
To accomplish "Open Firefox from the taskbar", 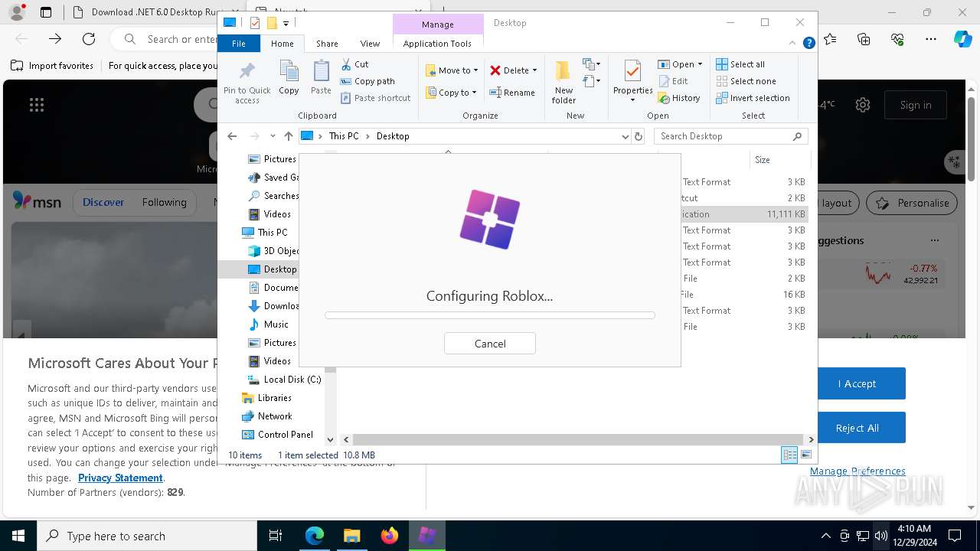I will pos(390,536).
